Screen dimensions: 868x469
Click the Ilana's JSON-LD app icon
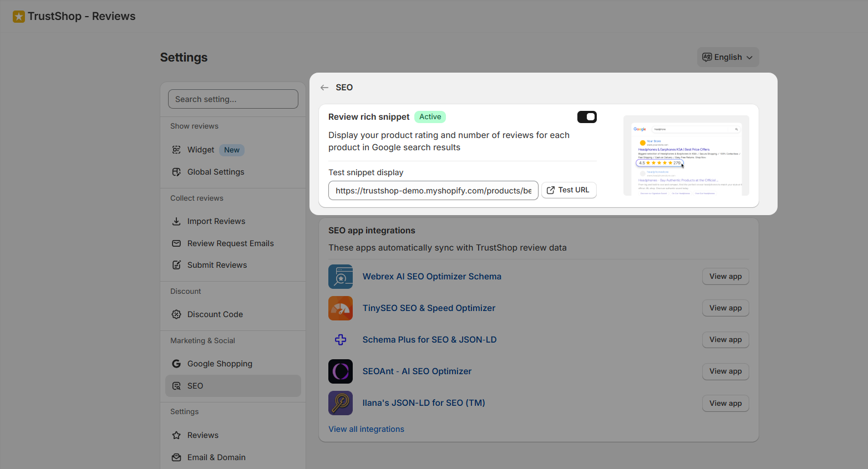[x=341, y=403]
